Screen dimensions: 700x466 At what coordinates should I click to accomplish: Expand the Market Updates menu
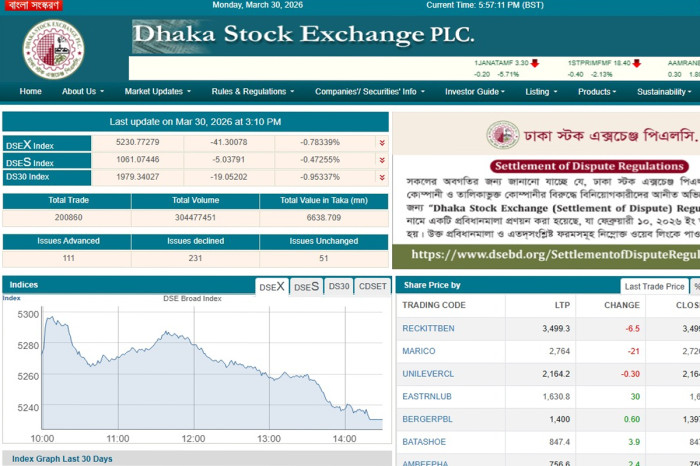pyautogui.click(x=157, y=92)
